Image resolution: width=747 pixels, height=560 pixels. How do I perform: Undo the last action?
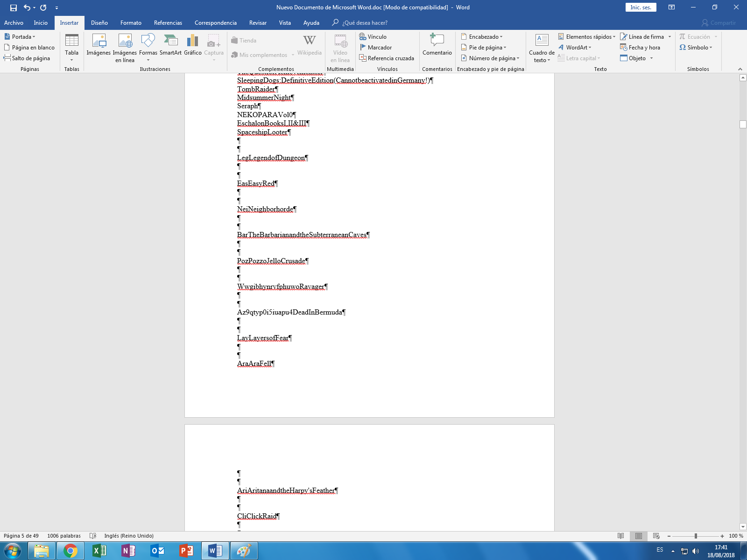tap(27, 7)
